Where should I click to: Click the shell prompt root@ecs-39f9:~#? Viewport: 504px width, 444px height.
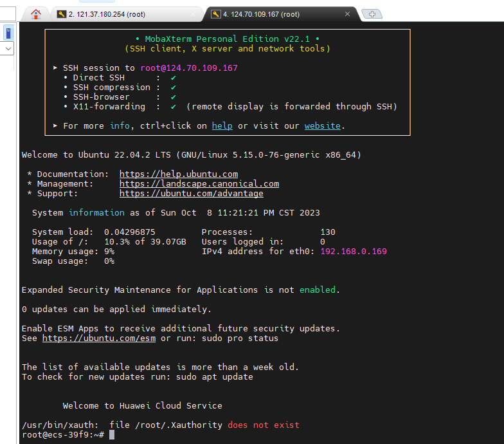click(x=63, y=435)
